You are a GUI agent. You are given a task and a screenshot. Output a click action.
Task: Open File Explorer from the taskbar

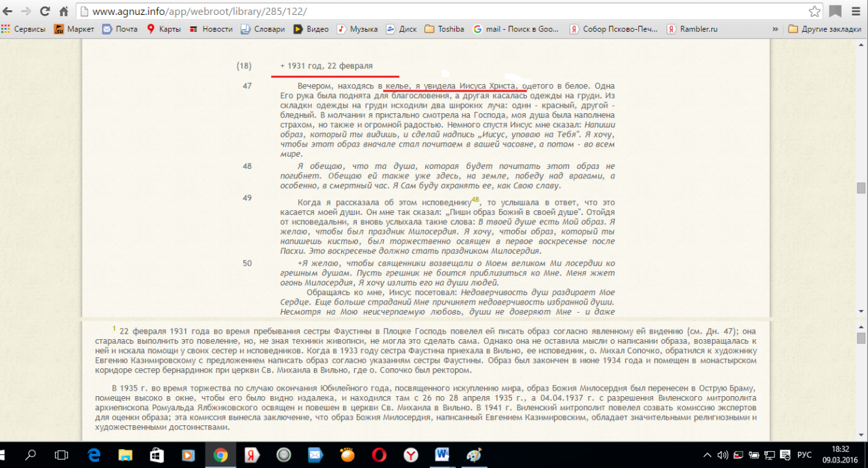point(125,455)
